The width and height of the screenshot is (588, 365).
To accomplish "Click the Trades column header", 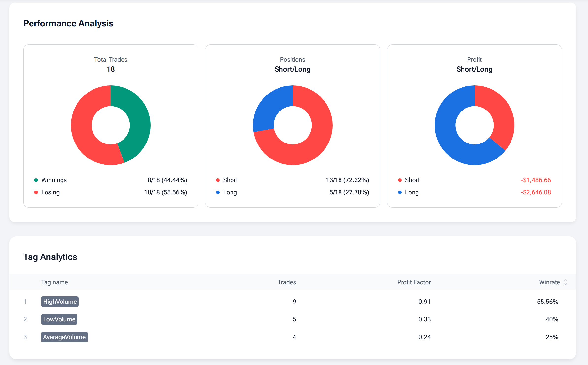I will 287,282.
